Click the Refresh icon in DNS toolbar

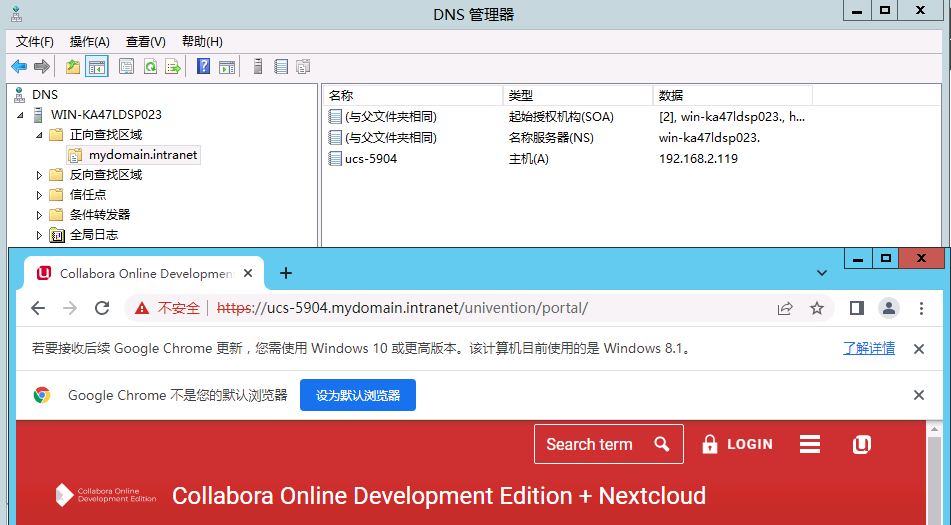[x=150, y=67]
